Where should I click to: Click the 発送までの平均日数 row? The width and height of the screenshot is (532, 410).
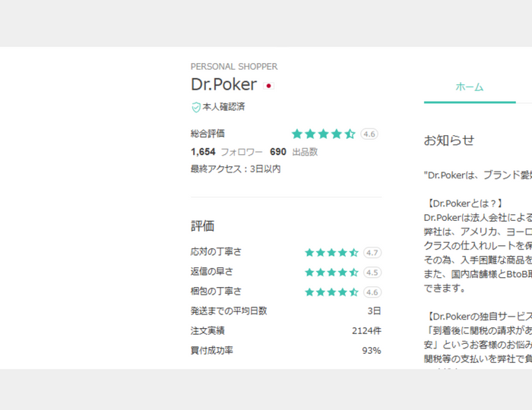(285, 311)
